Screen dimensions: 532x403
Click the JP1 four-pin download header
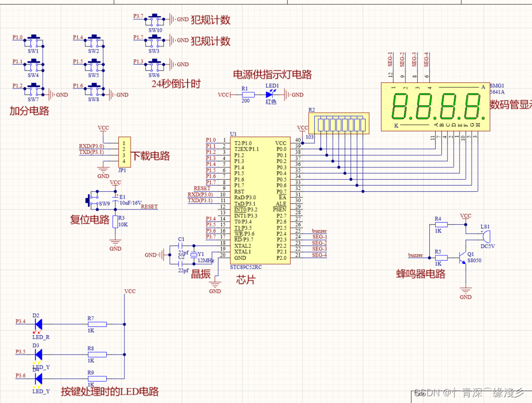(x=124, y=152)
